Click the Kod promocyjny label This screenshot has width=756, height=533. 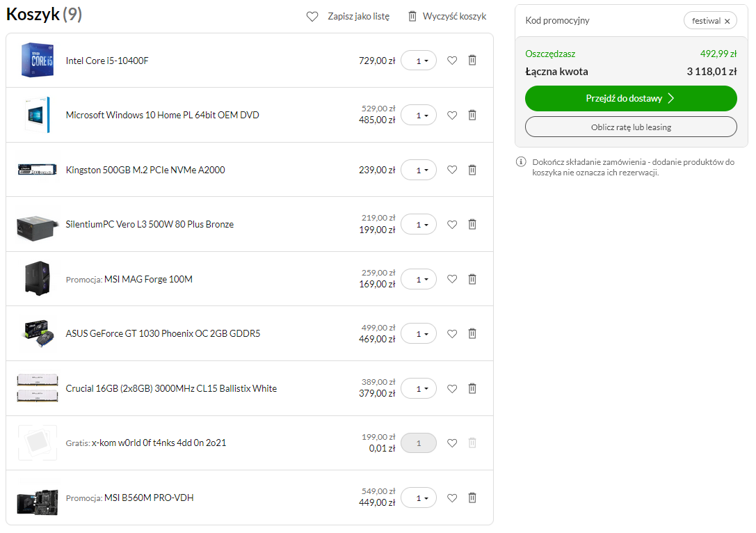pos(557,21)
